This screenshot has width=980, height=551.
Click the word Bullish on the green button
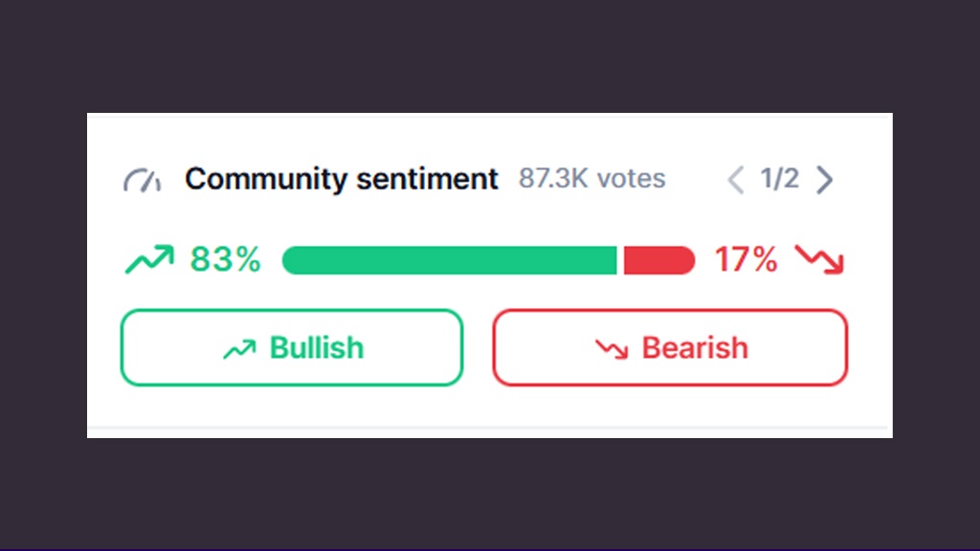click(x=317, y=347)
